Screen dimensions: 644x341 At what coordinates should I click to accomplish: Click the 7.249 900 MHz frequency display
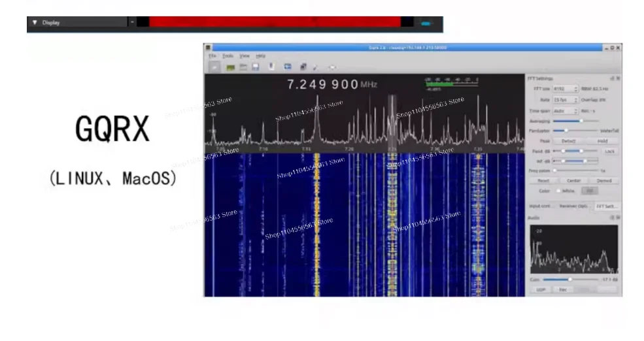[332, 84]
